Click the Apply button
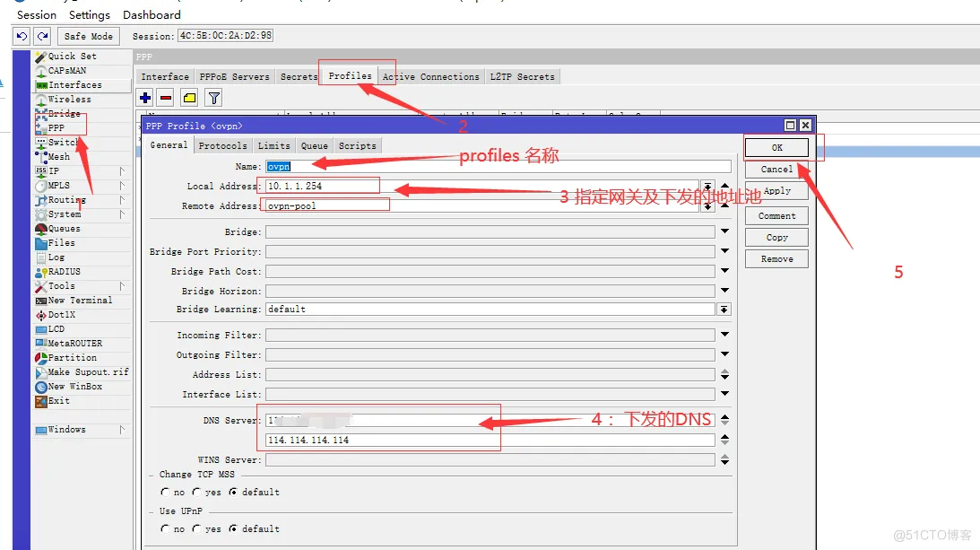This screenshot has width=980, height=550. (x=776, y=191)
